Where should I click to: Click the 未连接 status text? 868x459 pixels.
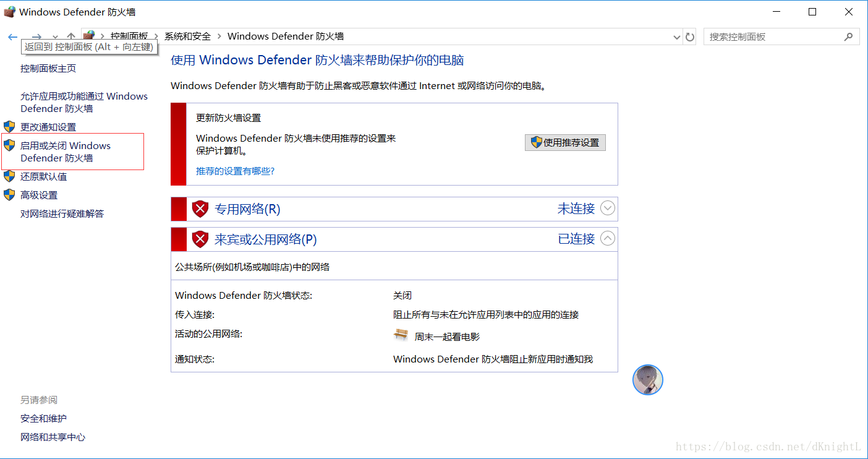pos(576,208)
